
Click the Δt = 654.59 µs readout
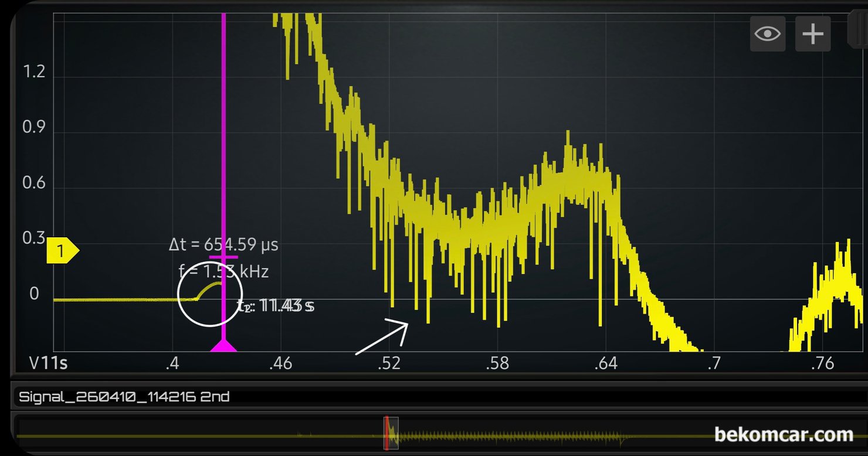223,244
